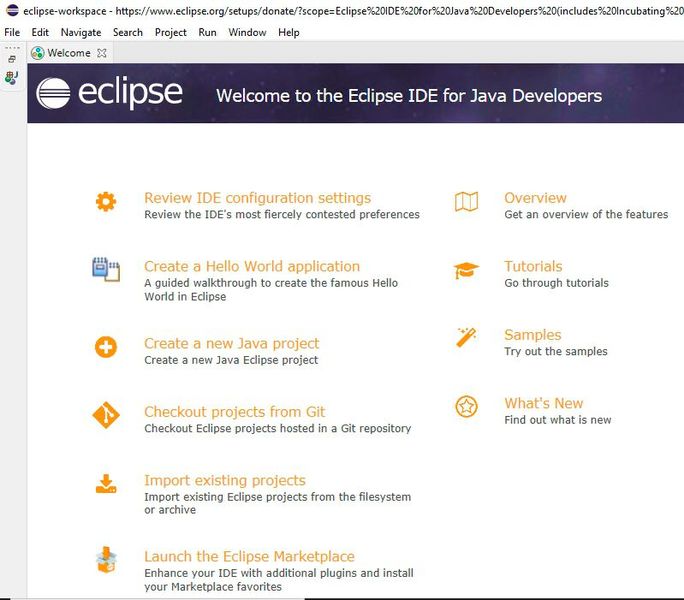
Task: Open the Project menu
Action: [x=171, y=32]
